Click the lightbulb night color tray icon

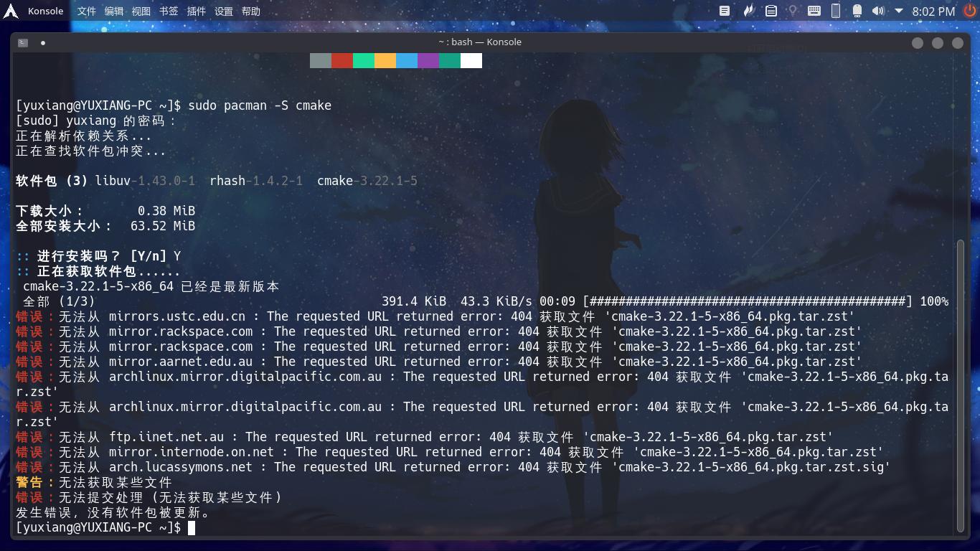pyautogui.click(x=793, y=11)
